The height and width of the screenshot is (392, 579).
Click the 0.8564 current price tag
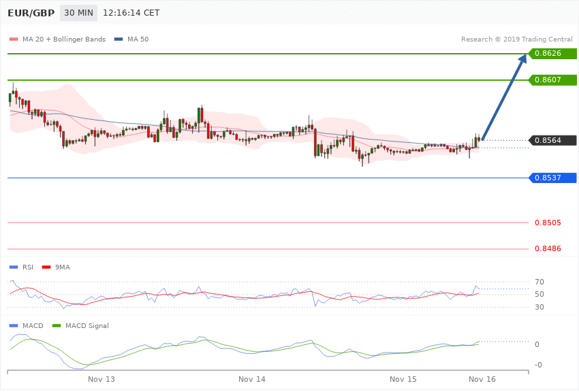[x=552, y=140]
